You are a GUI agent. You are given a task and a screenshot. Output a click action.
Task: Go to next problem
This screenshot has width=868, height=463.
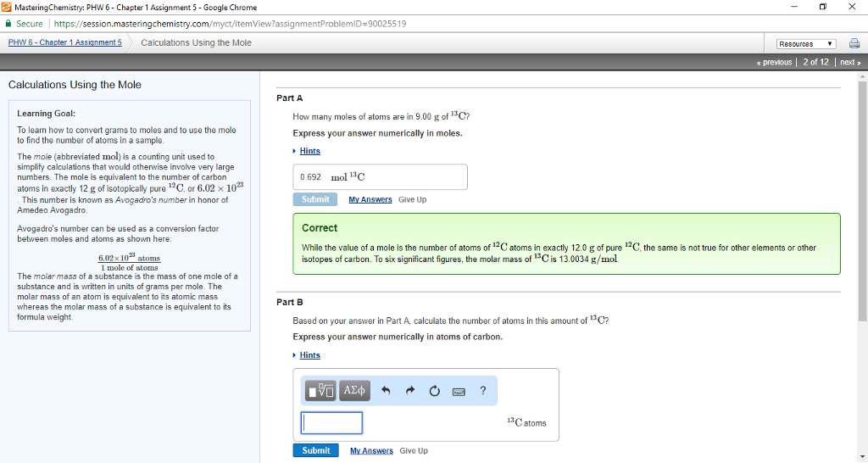coord(850,62)
